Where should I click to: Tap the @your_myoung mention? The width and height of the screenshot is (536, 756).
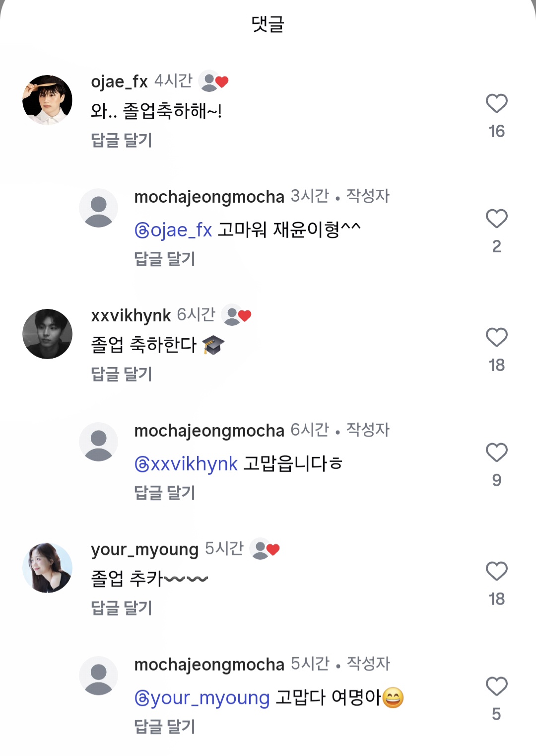click(202, 698)
